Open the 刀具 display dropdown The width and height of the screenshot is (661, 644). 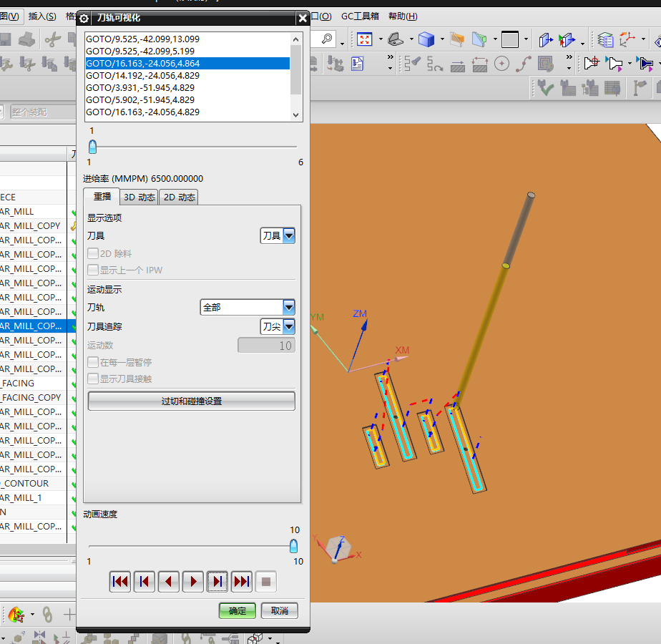288,235
